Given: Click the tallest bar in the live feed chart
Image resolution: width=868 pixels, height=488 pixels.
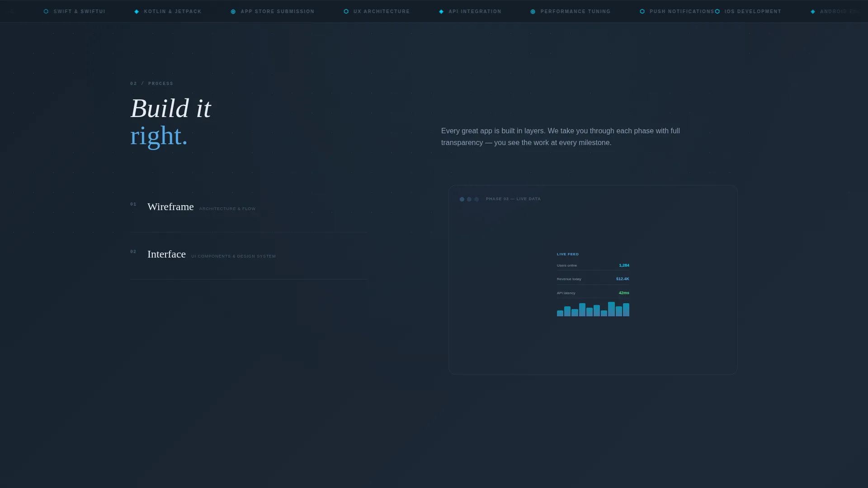Looking at the screenshot, I should tap(611, 309).
